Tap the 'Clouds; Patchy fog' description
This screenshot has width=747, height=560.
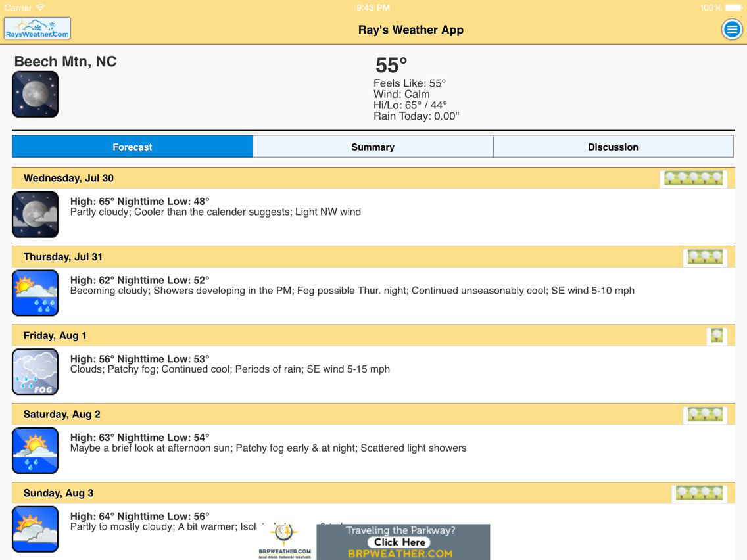click(230, 369)
